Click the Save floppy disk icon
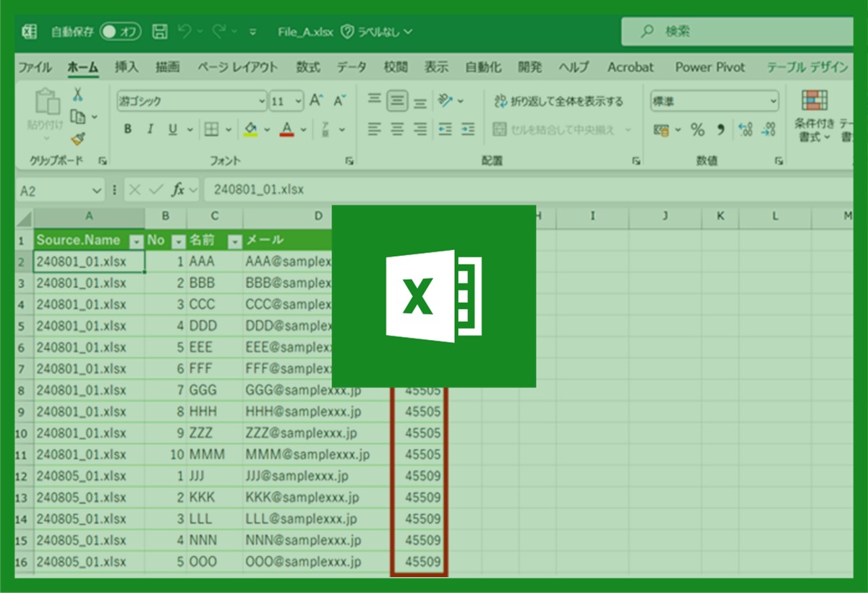 coord(160,32)
